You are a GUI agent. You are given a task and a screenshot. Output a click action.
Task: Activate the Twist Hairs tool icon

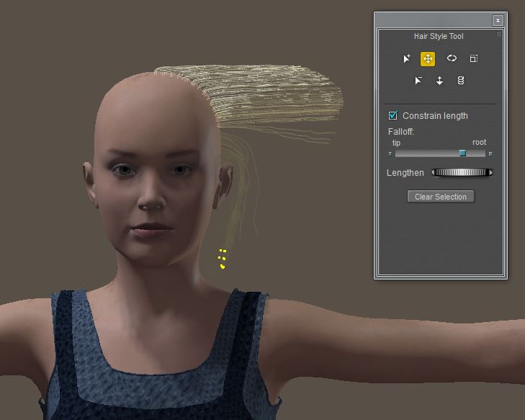(x=461, y=81)
